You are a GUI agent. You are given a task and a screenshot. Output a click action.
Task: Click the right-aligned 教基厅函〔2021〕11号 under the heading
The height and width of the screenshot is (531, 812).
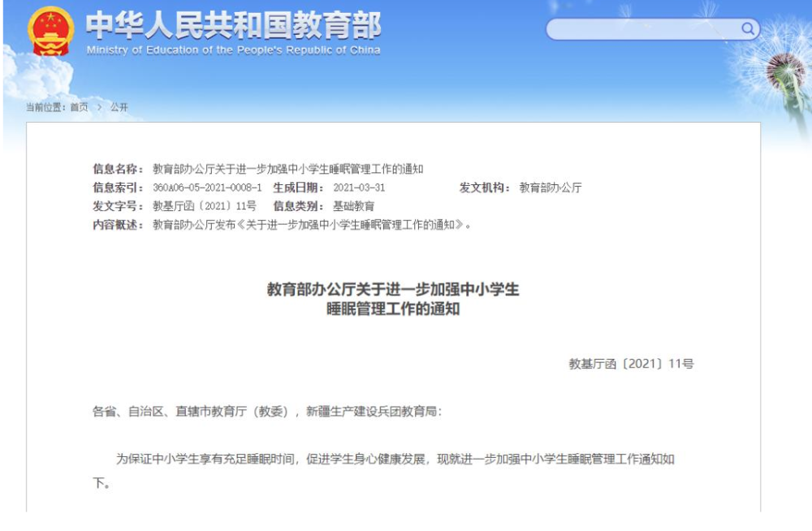tap(631, 364)
